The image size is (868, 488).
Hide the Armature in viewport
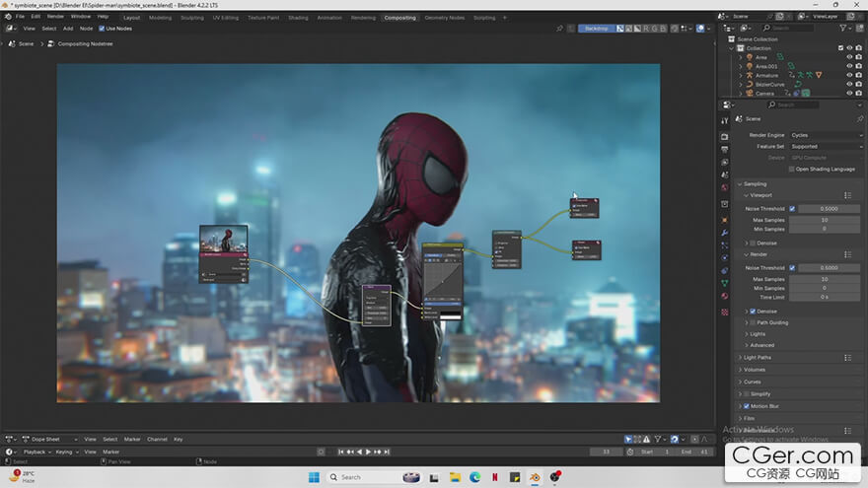pos(849,75)
